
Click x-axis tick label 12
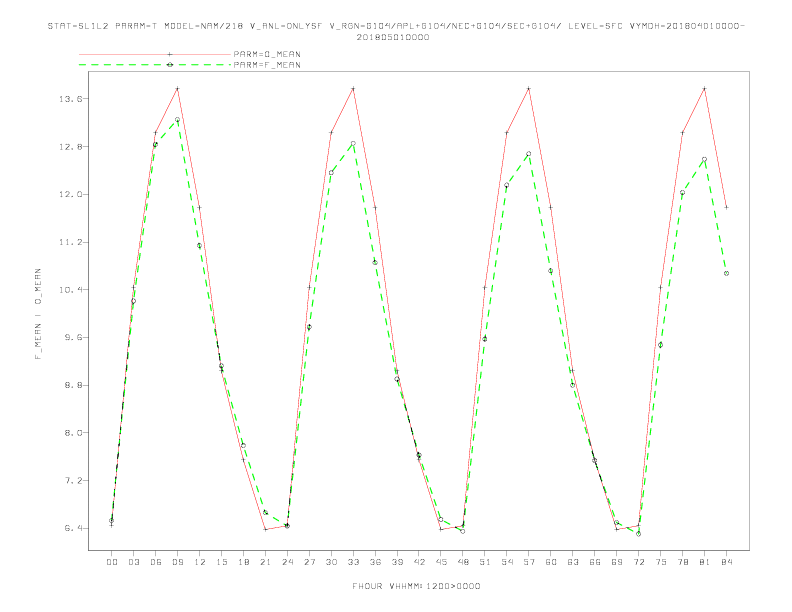click(200, 562)
